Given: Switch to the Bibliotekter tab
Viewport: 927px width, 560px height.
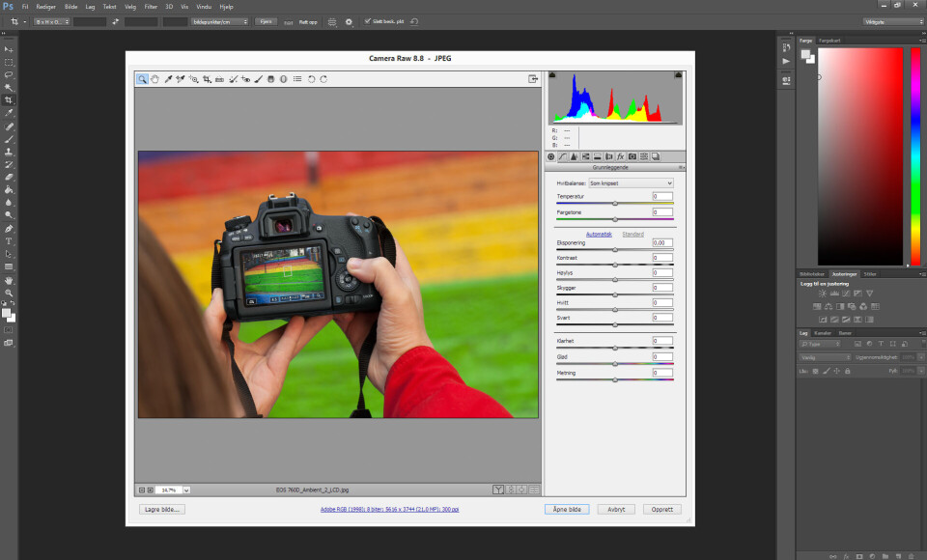Looking at the screenshot, I should point(812,274).
